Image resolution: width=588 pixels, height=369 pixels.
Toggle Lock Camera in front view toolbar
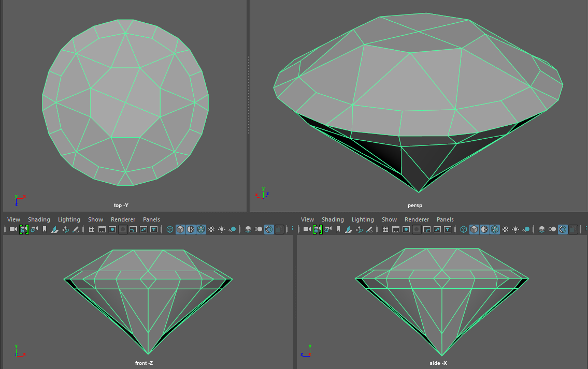(23, 229)
